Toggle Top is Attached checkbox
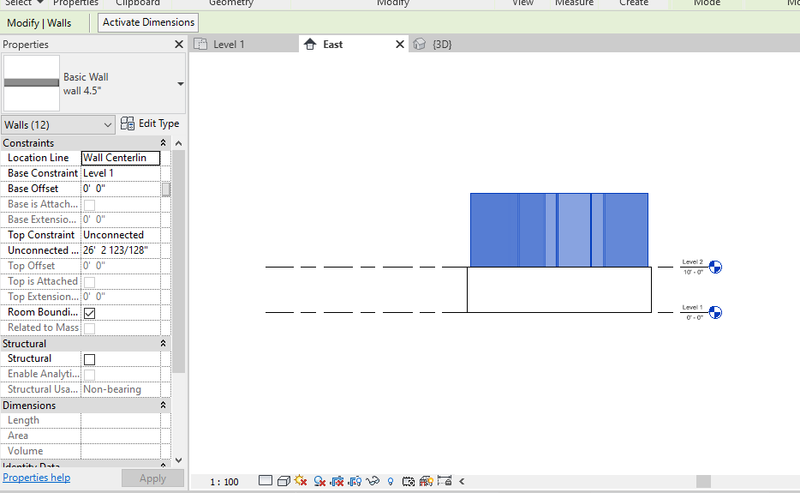This screenshot has width=800, height=493. tap(89, 282)
